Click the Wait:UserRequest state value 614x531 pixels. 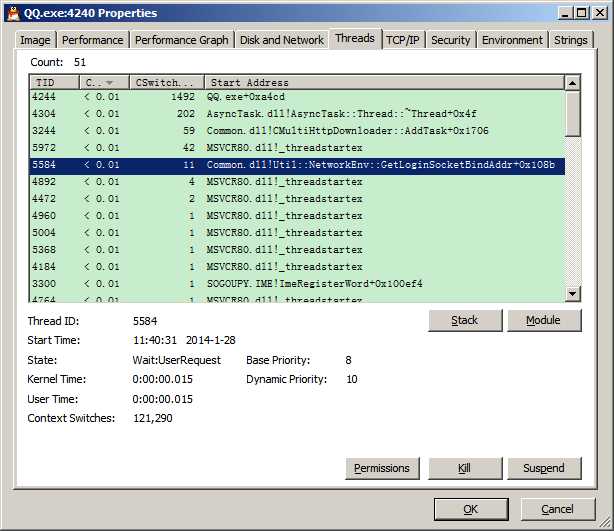point(177,360)
